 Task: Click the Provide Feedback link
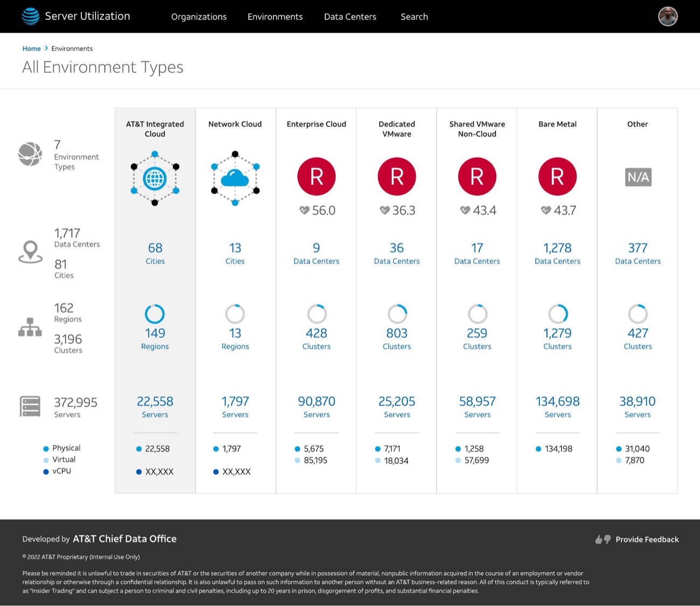click(647, 539)
